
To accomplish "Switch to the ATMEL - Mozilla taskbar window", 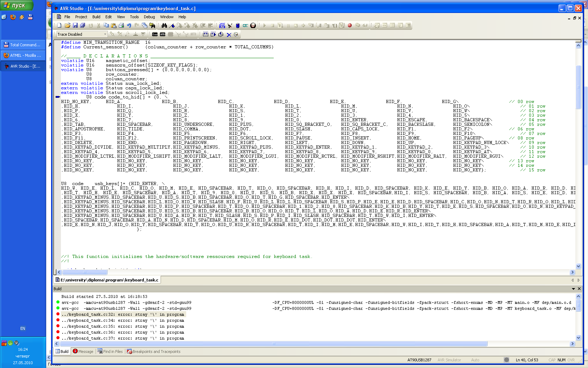I will coord(23,55).
